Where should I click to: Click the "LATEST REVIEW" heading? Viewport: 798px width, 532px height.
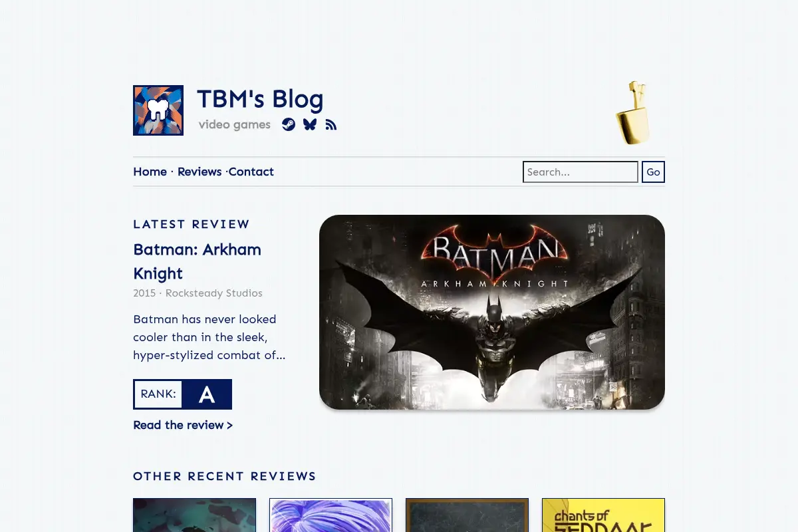tap(192, 224)
